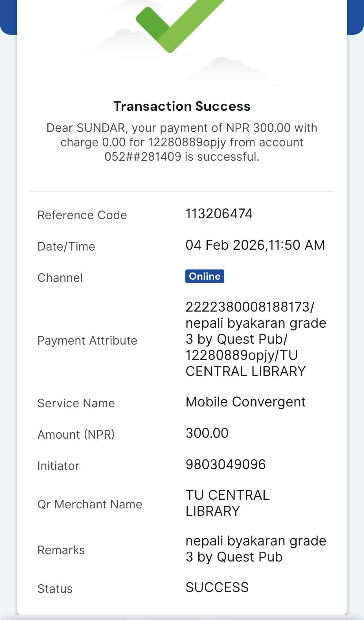Select the Mobile Convergent service name
The width and height of the screenshot is (364, 620).
tap(245, 402)
